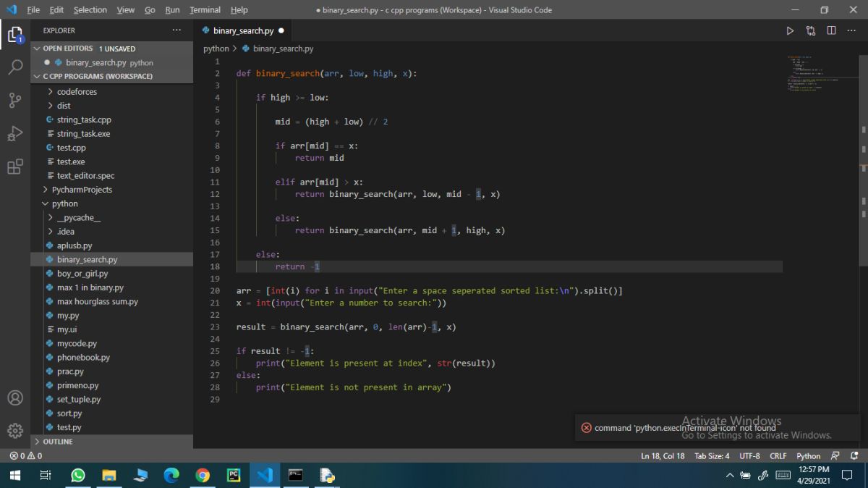Open Windows Start menu
Viewport: 868px width, 488px height.
coord(14,475)
